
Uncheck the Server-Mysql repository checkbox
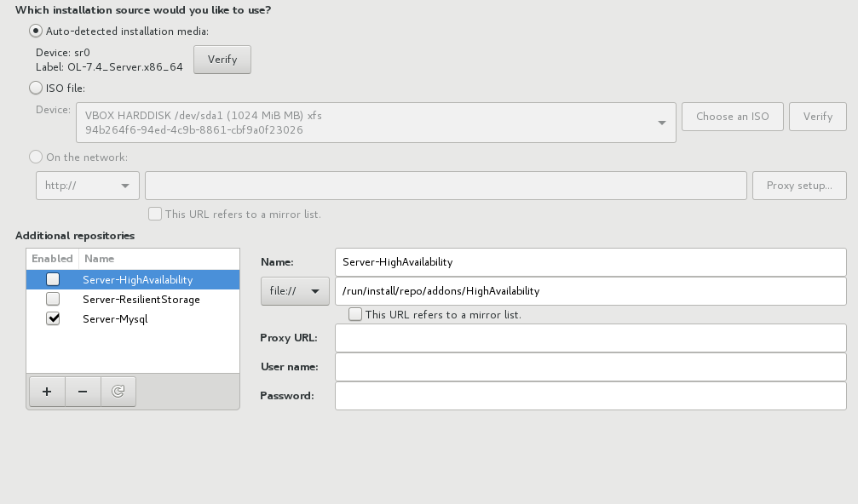(x=53, y=318)
